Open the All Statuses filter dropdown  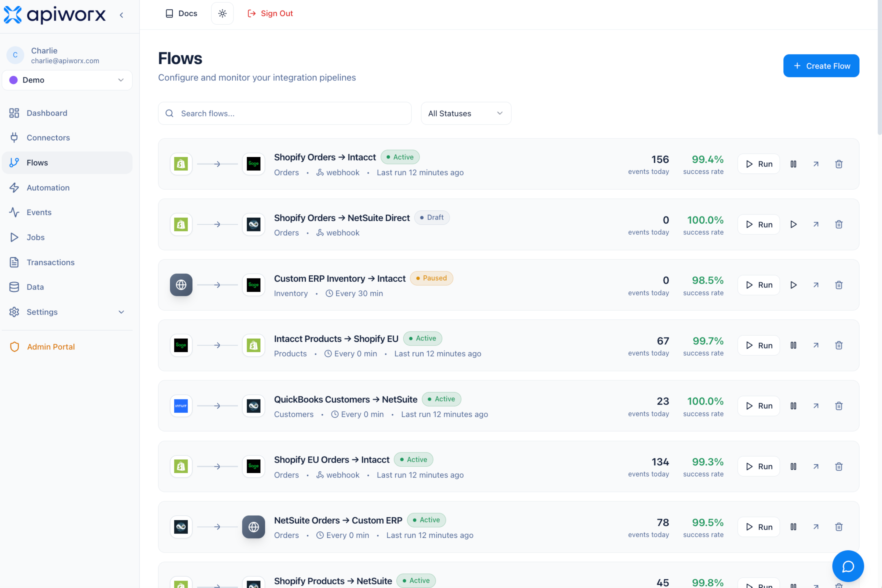(x=466, y=113)
